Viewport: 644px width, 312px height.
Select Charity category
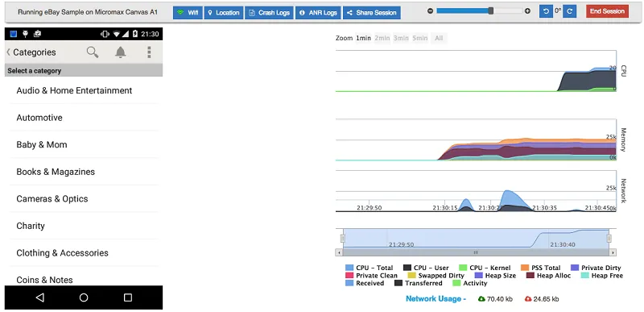(85, 226)
